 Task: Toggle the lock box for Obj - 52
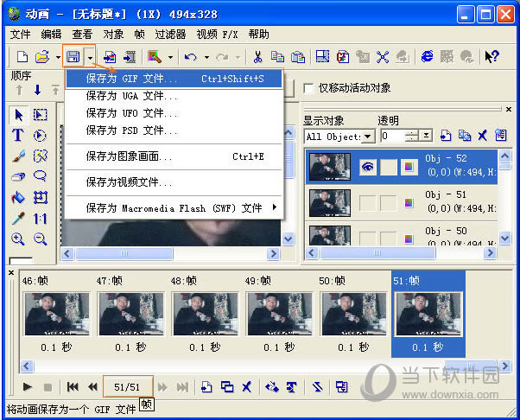(389, 167)
